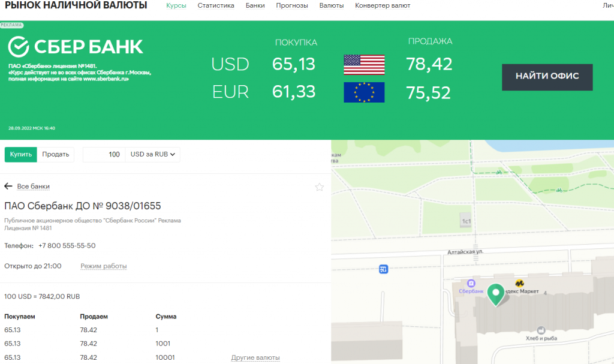The image size is (614, 364).
Task: Click the Яндекс Маркет marker on the map
Action: [x=519, y=283]
